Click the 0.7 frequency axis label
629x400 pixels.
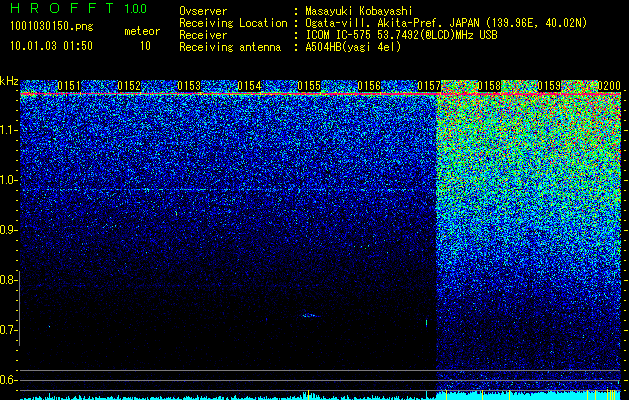point(9,330)
